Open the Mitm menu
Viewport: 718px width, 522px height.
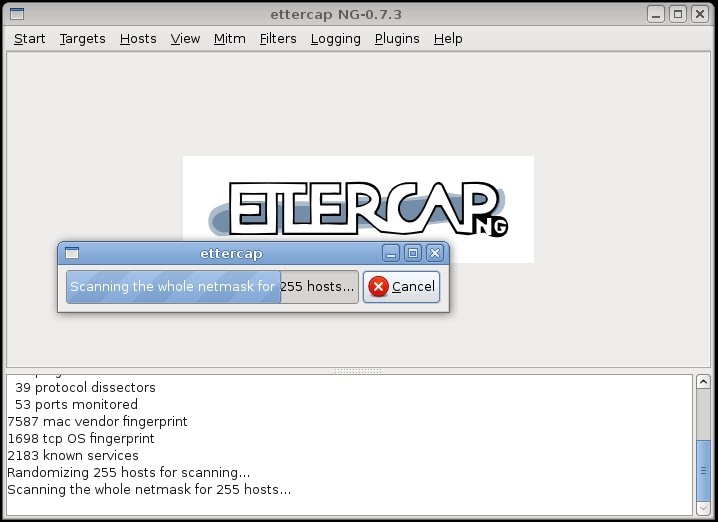[229, 38]
